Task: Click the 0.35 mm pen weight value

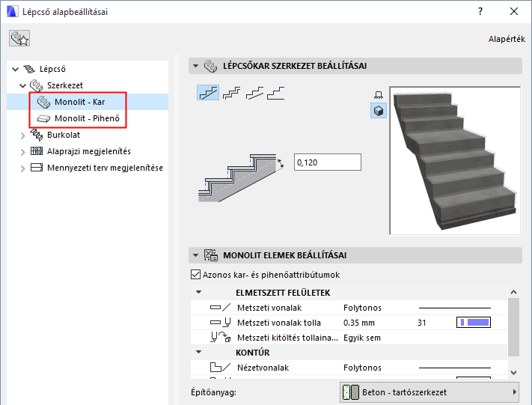Action: pyautogui.click(x=359, y=323)
